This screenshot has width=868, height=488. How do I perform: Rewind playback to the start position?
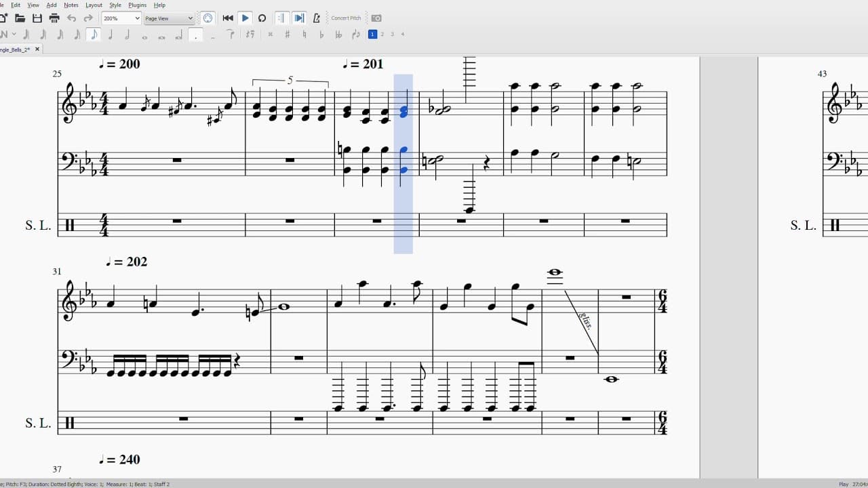(x=228, y=18)
